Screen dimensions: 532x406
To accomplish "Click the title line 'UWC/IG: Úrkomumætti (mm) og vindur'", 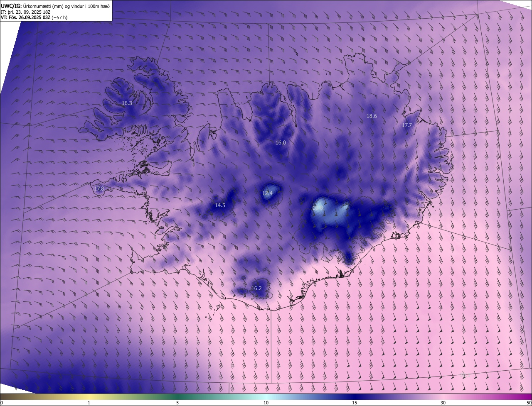I will (55, 6).
